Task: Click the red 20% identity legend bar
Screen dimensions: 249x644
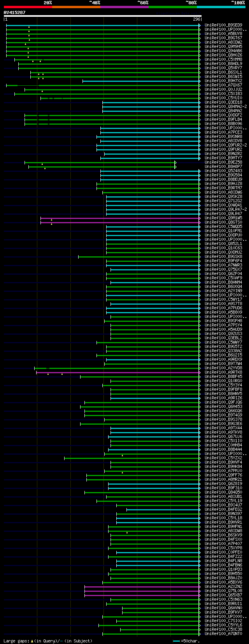Action: 28,7
